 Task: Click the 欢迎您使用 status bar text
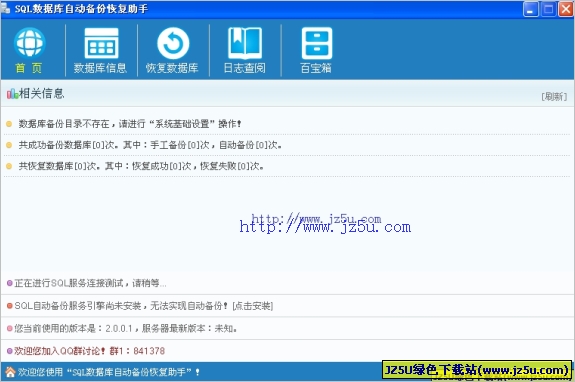[x=109, y=372]
